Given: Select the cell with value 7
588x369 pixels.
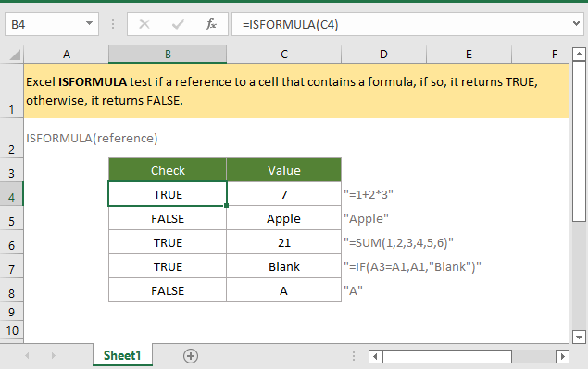Looking at the screenshot, I should tap(284, 194).
